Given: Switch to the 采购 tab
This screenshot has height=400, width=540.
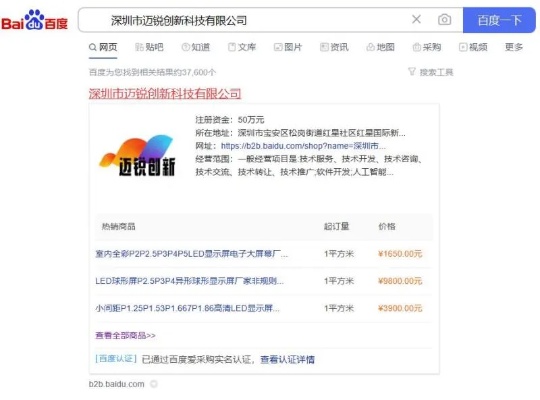Looking at the screenshot, I should pos(427,47).
